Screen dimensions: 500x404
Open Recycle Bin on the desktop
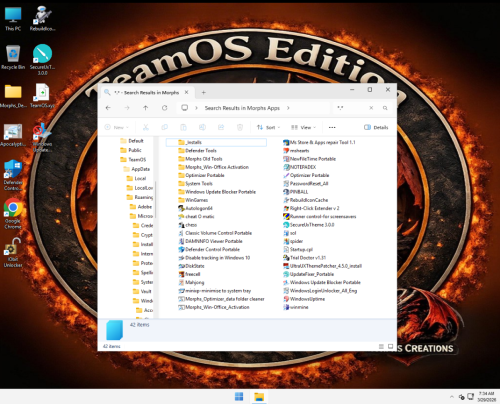pos(13,57)
